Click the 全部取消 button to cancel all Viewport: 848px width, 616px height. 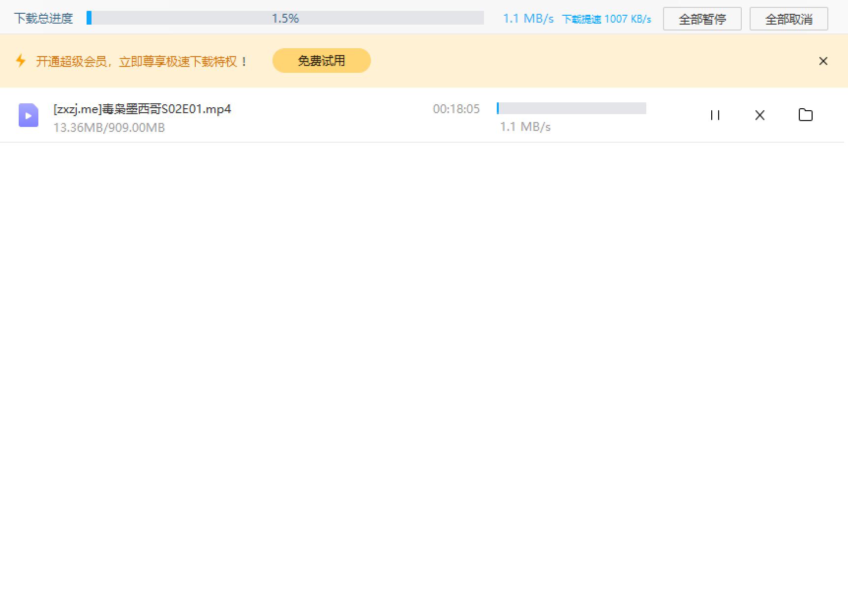pos(788,19)
